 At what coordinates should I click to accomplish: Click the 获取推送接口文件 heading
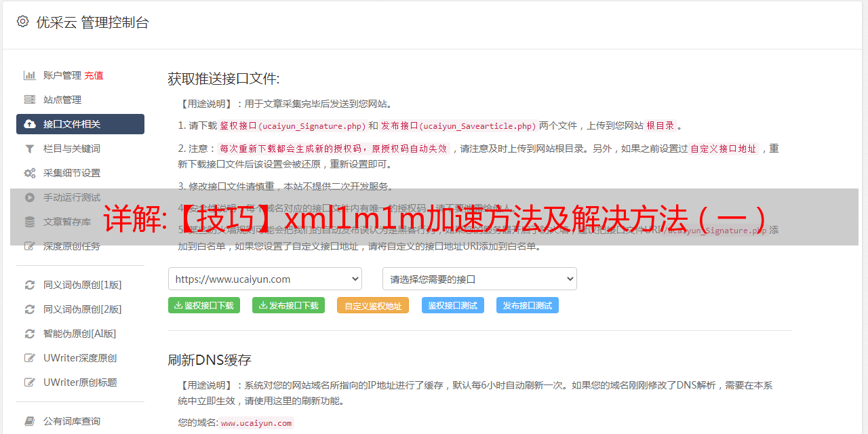click(224, 79)
